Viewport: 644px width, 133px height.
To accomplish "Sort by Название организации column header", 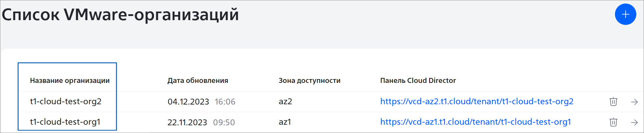I will 70,81.
